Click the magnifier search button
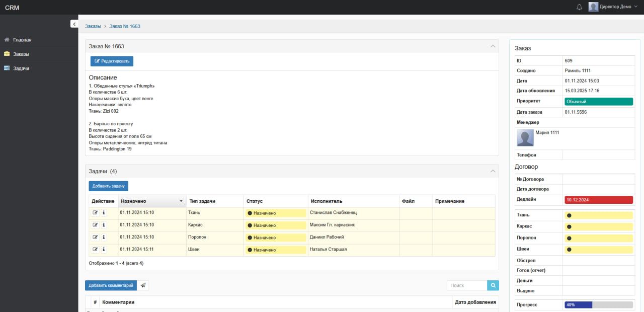The height and width of the screenshot is (312, 644). click(x=493, y=285)
